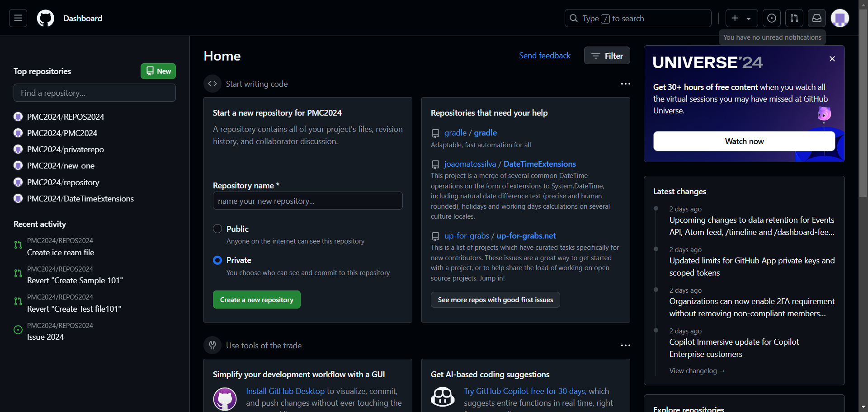This screenshot has width=868, height=412.
Task: Open the hamburger navigation menu
Action: coord(18,18)
